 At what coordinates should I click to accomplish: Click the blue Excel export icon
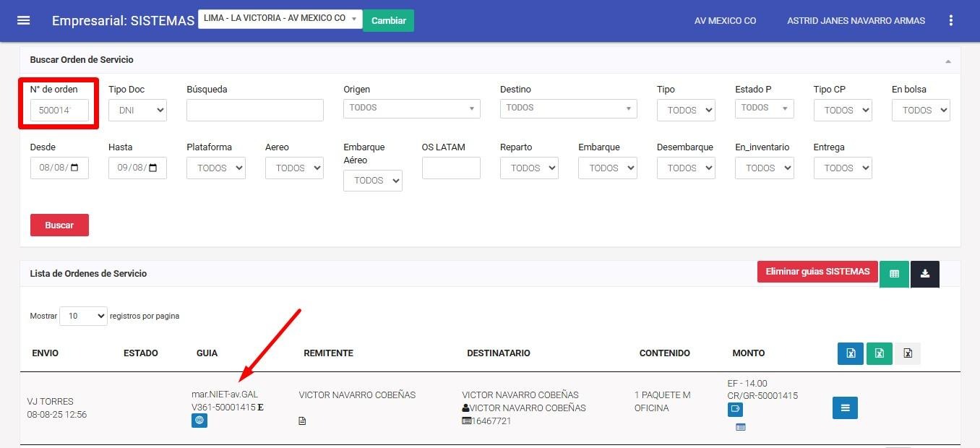tap(851, 353)
